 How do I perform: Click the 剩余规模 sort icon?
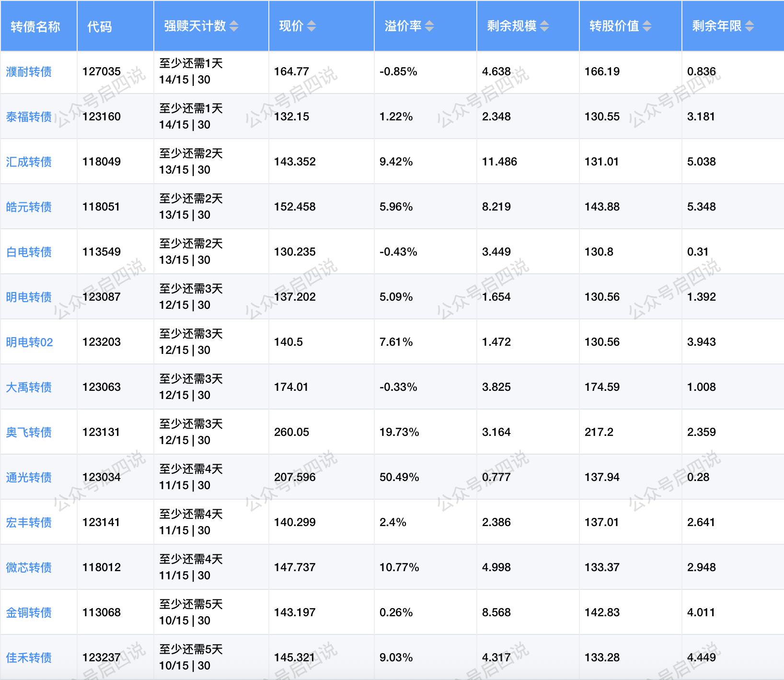click(x=544, y=26)
